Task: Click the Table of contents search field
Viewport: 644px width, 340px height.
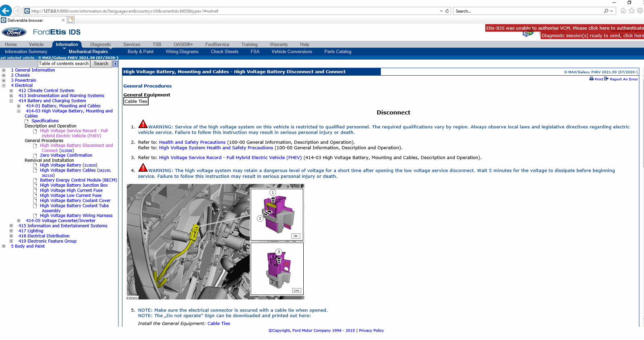Action: click(x=64, y=64)
